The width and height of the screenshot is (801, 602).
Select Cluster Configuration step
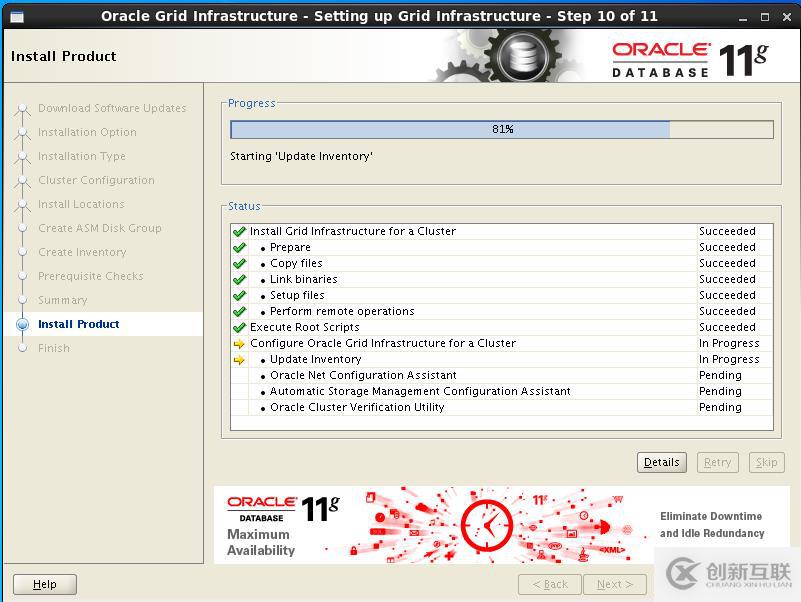point(96,180)
